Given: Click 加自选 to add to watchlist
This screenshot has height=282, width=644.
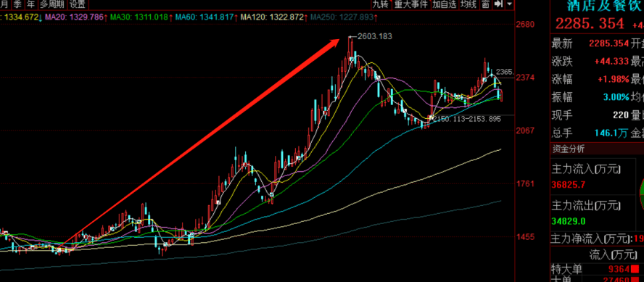Looking at the screenshot, I should [x=445, y=4].
